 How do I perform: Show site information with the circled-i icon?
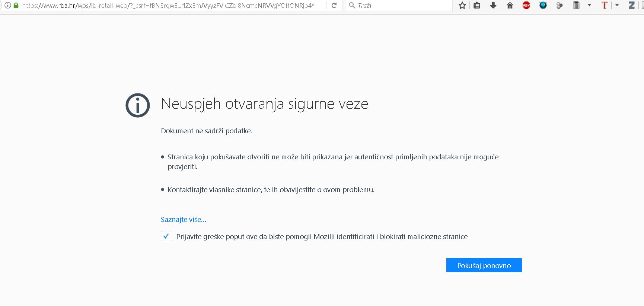[7, 6]
